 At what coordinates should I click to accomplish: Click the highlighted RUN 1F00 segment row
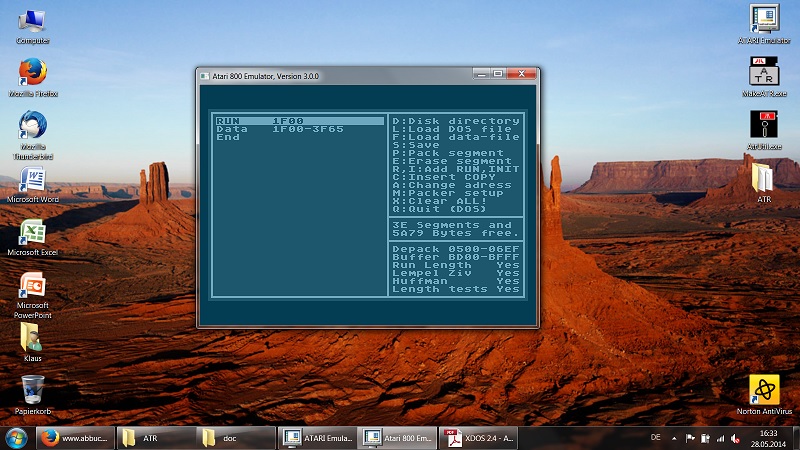tap(299, 121)
